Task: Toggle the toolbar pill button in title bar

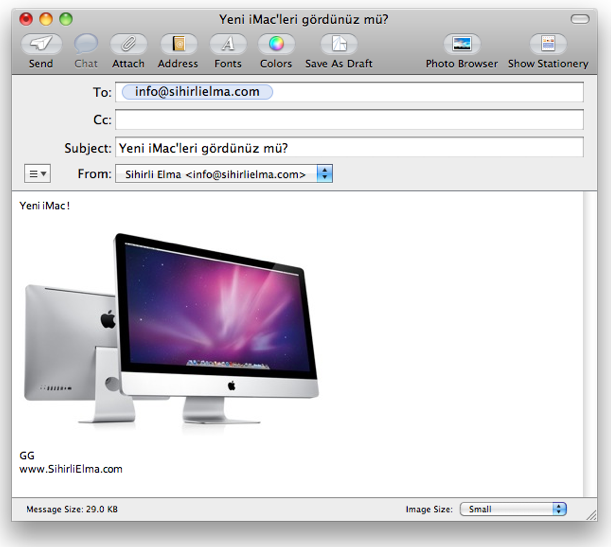Action: [x=580, y=19]
